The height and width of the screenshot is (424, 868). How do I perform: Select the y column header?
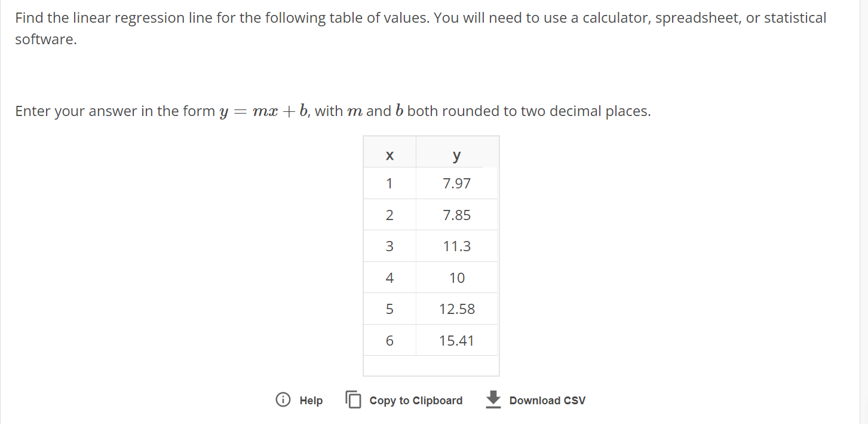pos(456,155)
